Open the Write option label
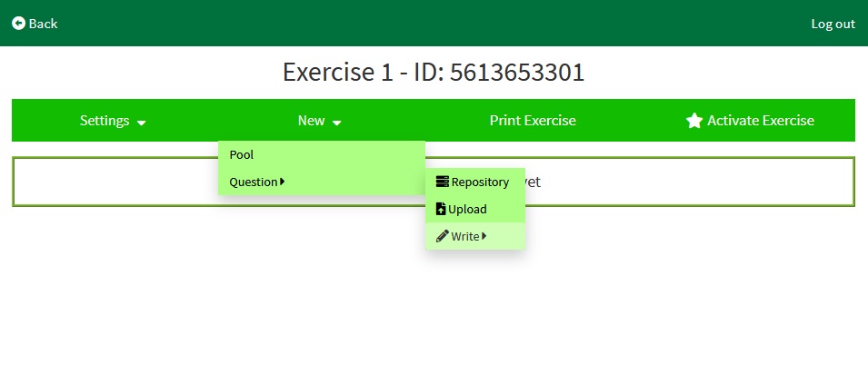The image size is (868, 384). coord(464,236)
